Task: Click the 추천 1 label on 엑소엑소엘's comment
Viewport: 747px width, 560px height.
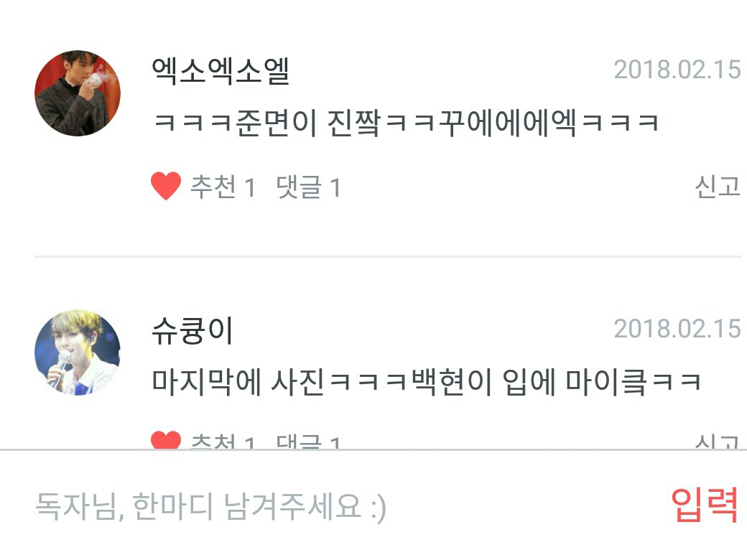Action: pos(223,187)
